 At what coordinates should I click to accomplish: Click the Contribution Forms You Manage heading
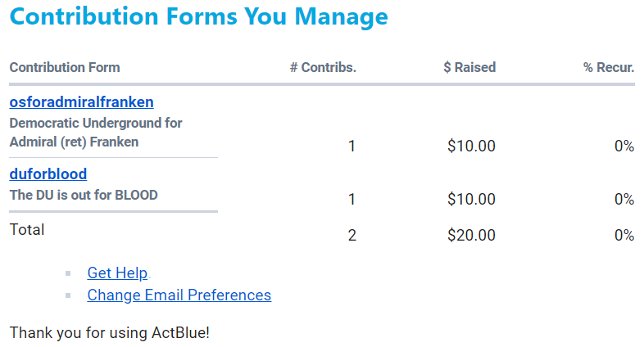198,16
